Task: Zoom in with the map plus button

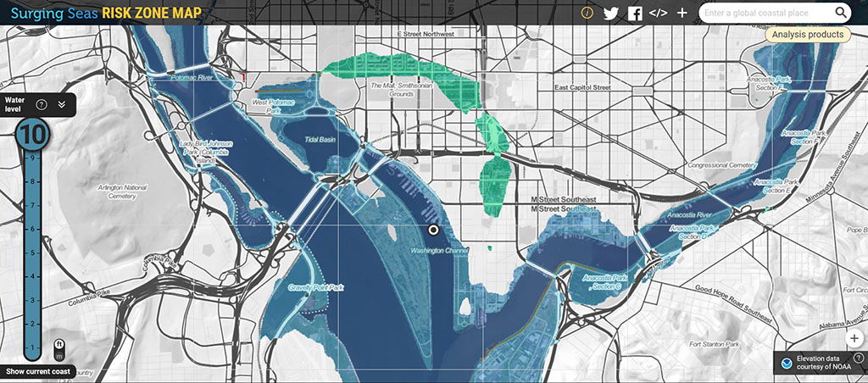Action: click(854, 336)
